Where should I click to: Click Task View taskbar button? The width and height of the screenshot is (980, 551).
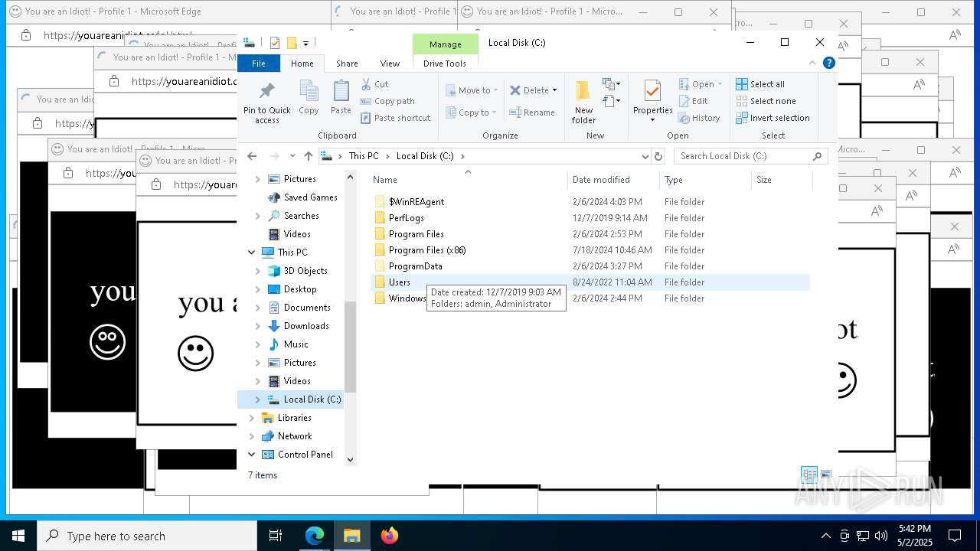click(276, 536)
